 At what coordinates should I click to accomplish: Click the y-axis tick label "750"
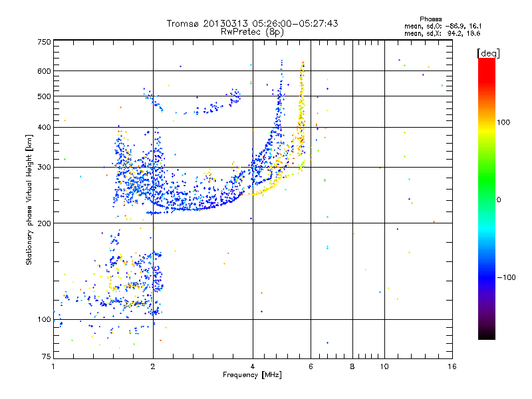44,42
